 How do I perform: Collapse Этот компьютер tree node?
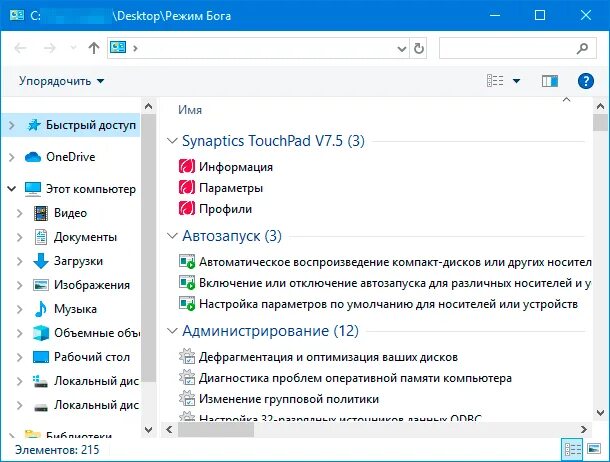(x=12, y=189)
